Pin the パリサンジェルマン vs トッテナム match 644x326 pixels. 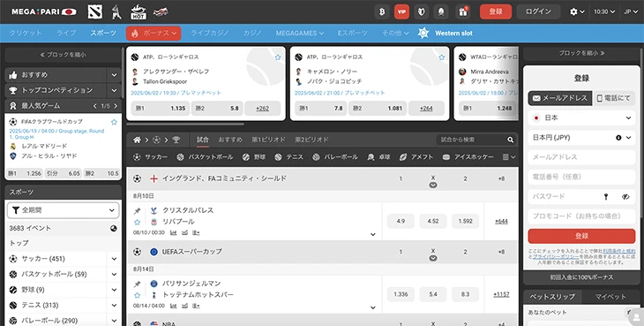pos(137,284)
